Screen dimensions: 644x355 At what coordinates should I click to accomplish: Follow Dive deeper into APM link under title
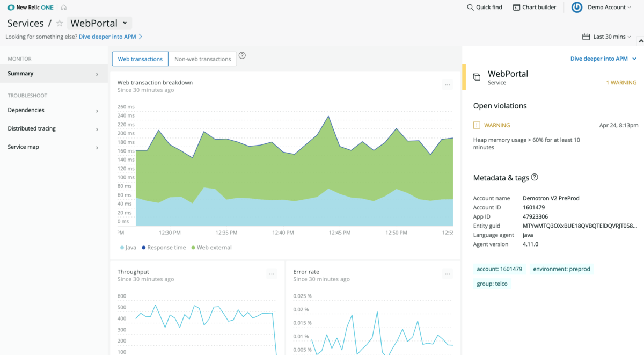111,37
